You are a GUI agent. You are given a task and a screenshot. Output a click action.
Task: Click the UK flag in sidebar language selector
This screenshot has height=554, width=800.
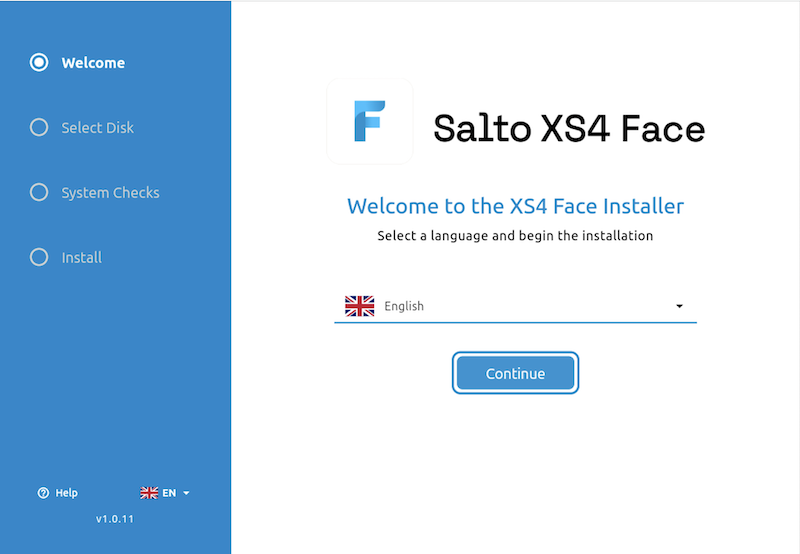click(x=149, y=493)
